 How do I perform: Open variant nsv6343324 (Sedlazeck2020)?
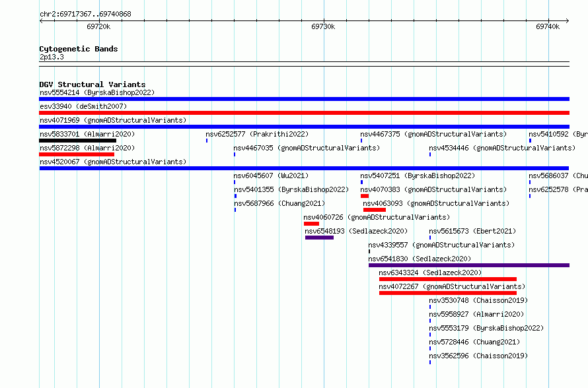[430, 273]
